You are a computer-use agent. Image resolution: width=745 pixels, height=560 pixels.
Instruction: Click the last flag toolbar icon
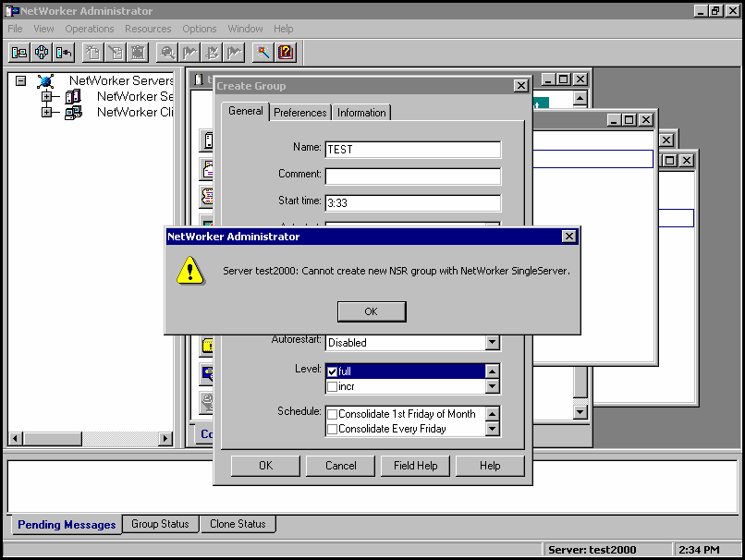point(234,53)
